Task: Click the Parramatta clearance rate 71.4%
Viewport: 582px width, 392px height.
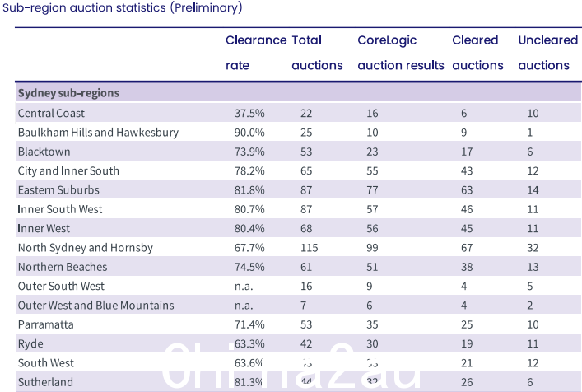Action: [x=249, y=324]
